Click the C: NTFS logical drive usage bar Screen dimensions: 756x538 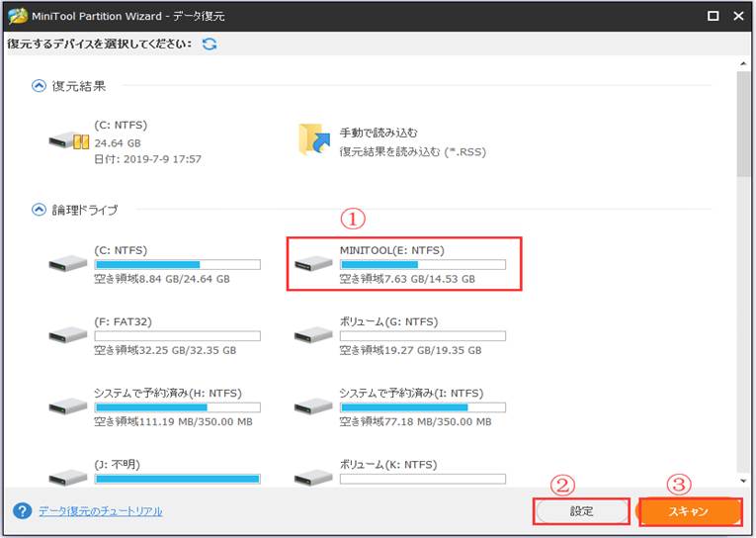[x=176, y=265]
